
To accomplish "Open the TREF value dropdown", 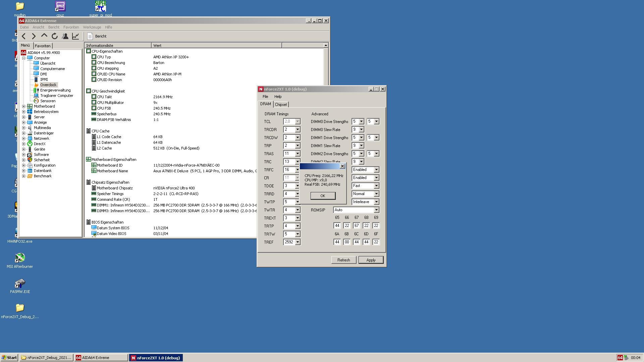I will (x=298, y=242).
